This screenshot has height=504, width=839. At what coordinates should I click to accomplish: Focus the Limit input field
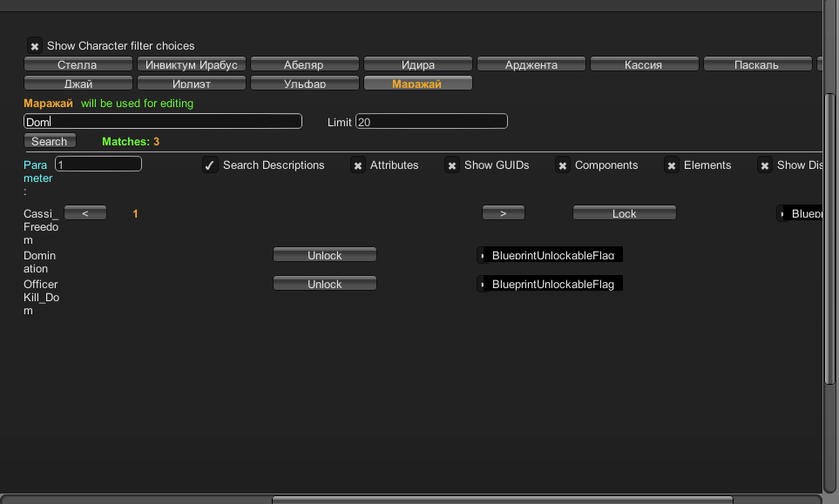click(431, 122)
